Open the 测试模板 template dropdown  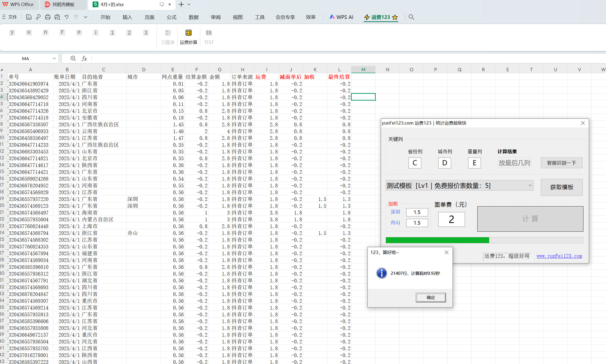[x=459, y=186]
